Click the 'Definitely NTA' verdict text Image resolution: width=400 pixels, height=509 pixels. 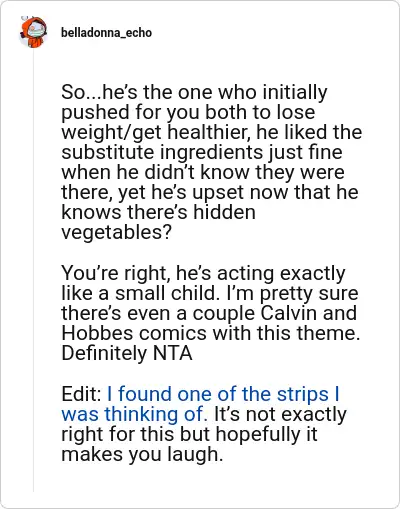[127, 353]
